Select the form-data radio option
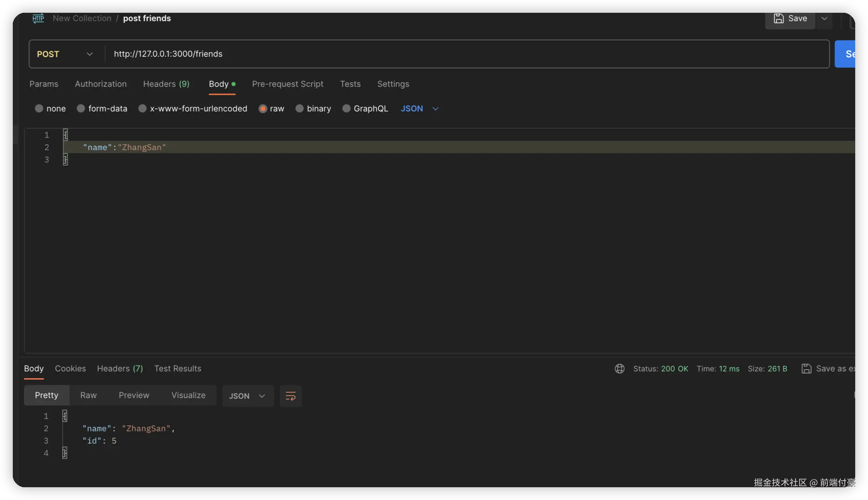The image size is (868, 500). 81,109
